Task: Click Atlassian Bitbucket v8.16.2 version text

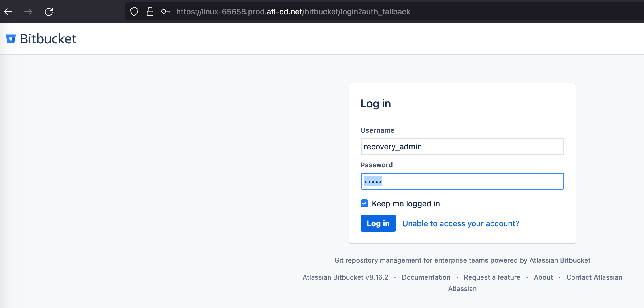Action: point(345,277)
